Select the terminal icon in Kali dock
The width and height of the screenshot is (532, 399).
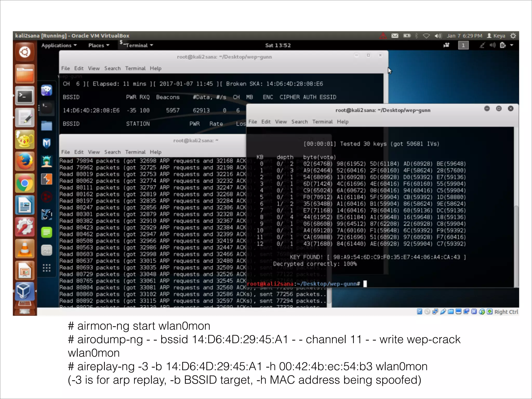click(x=46, y=108)
